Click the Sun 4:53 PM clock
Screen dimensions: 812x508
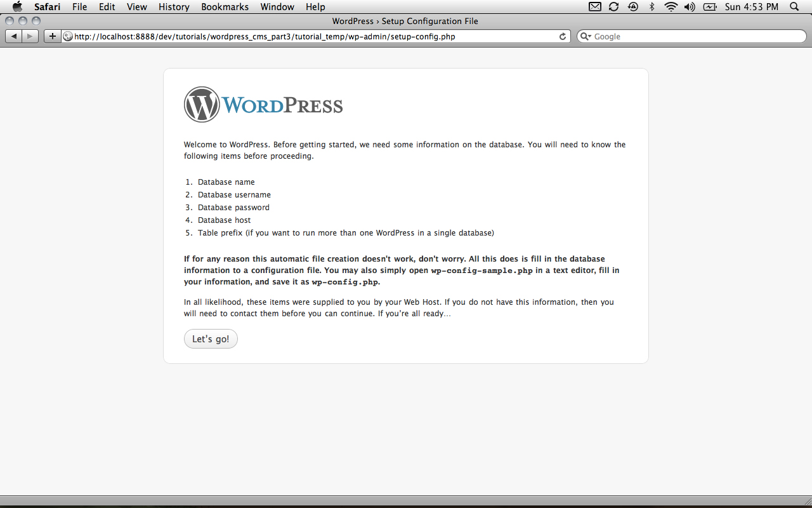pos(752,7)
